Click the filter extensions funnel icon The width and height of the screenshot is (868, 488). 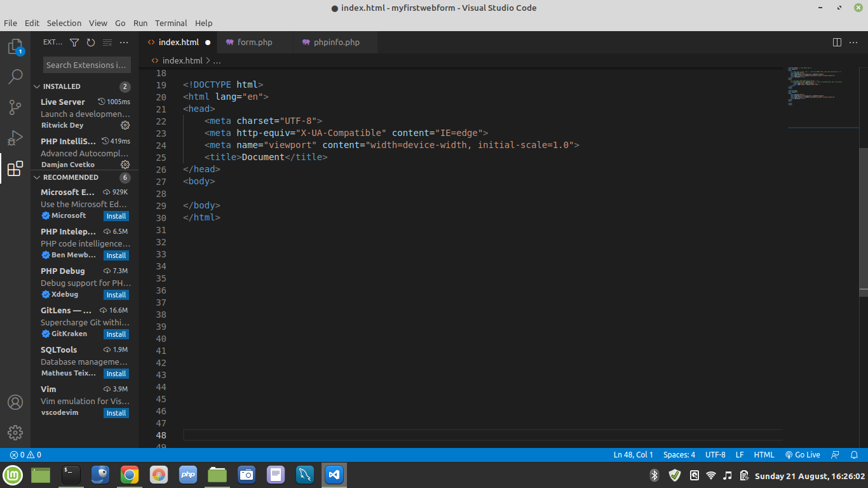74,43
